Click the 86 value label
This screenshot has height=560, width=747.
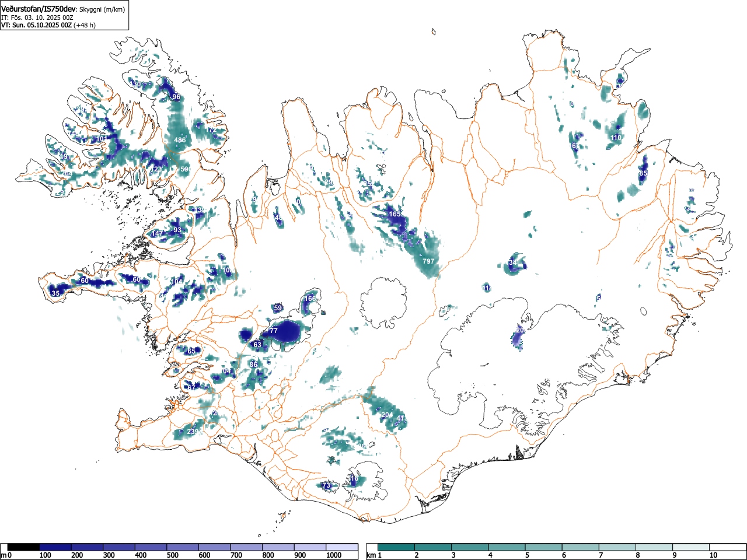tap(253, 365)
